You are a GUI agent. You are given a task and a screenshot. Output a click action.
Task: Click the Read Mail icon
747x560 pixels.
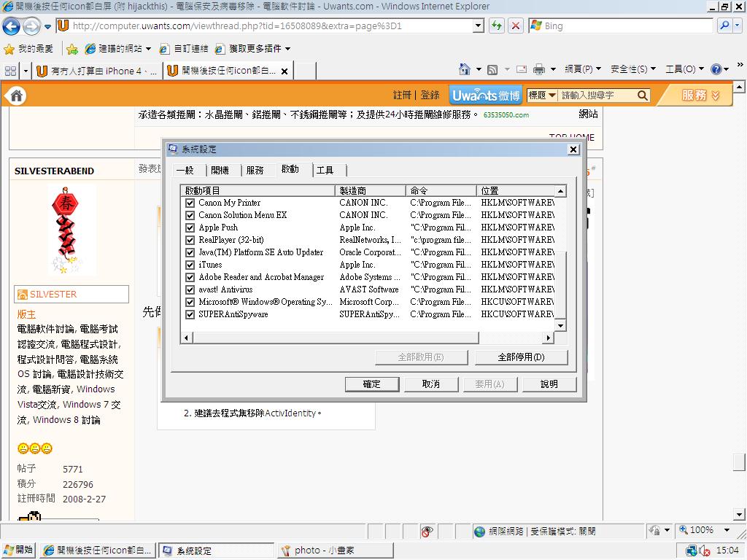pyautogui.click(x=522, y=69)
